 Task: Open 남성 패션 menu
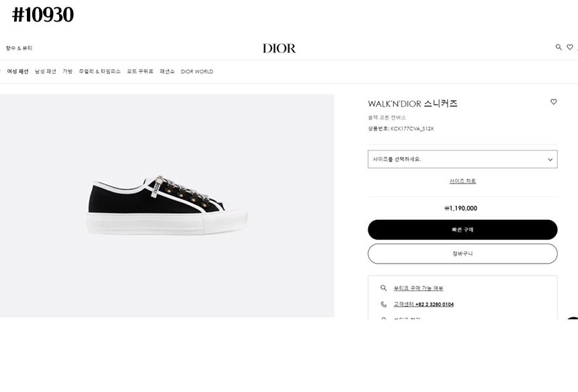46,71
